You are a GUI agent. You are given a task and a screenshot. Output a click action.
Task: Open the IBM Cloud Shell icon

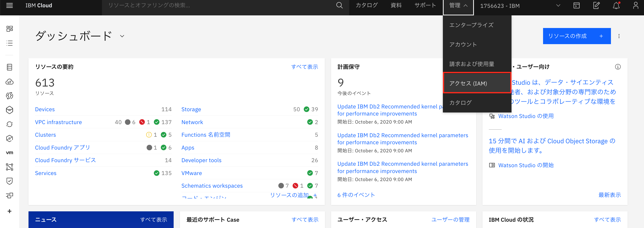(577, 6)
